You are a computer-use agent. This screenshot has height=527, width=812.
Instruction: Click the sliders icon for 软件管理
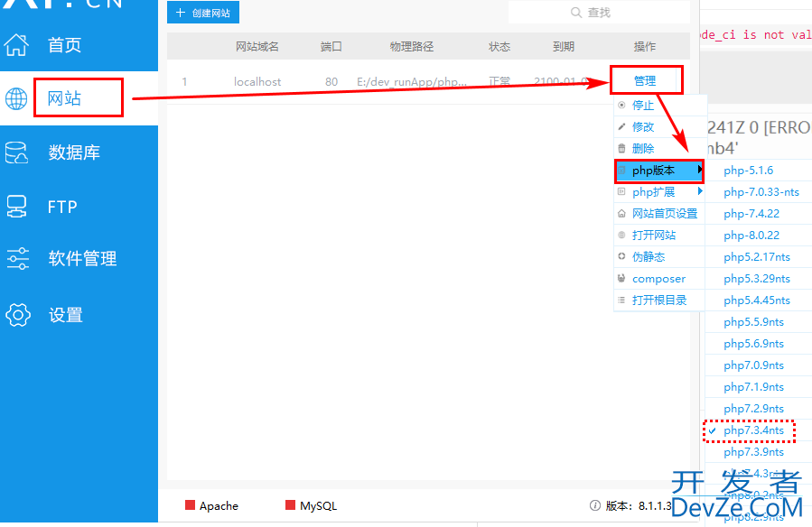[17, 258]
